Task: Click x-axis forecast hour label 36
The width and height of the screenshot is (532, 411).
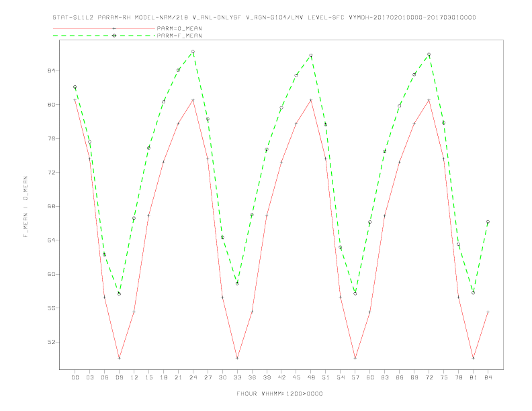Action: point(252,377)
